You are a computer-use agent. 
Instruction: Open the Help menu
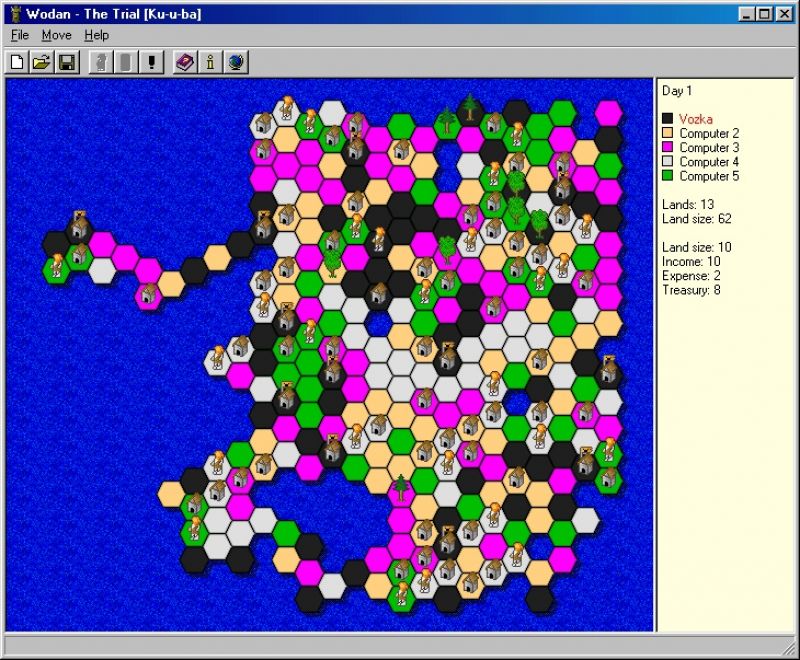96,35
